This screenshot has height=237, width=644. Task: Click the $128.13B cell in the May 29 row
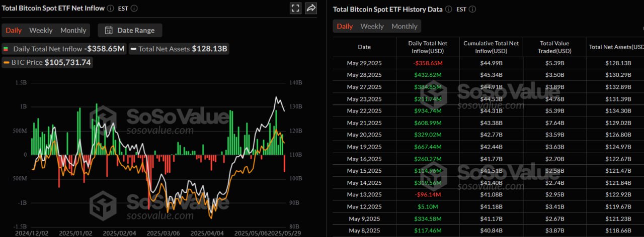point(618,63)
